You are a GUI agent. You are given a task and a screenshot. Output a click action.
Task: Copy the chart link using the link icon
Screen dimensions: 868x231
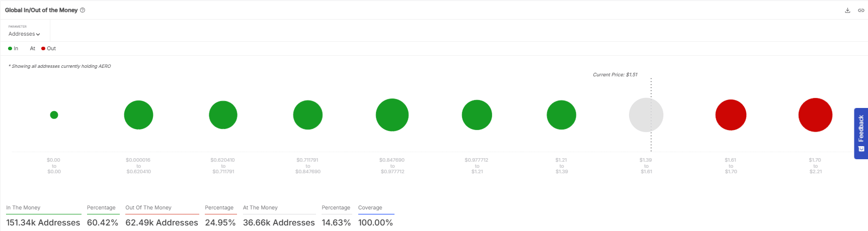861,10
